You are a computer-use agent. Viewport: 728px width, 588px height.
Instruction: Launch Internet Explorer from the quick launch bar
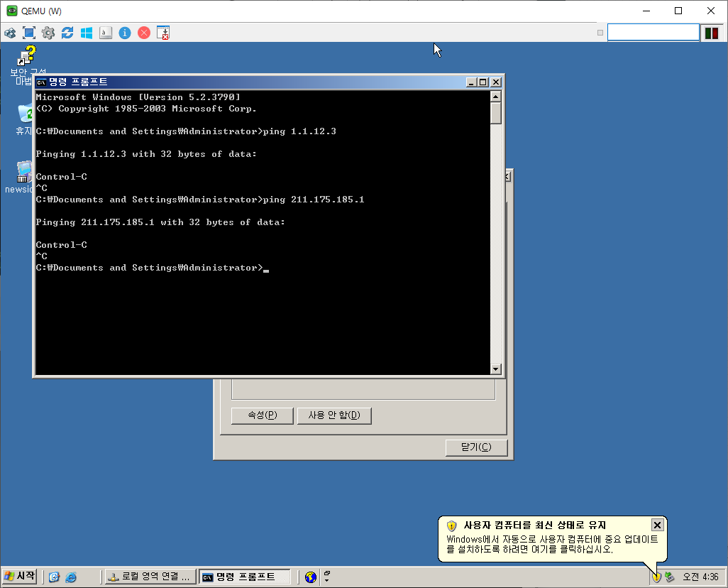coord(71,577)
